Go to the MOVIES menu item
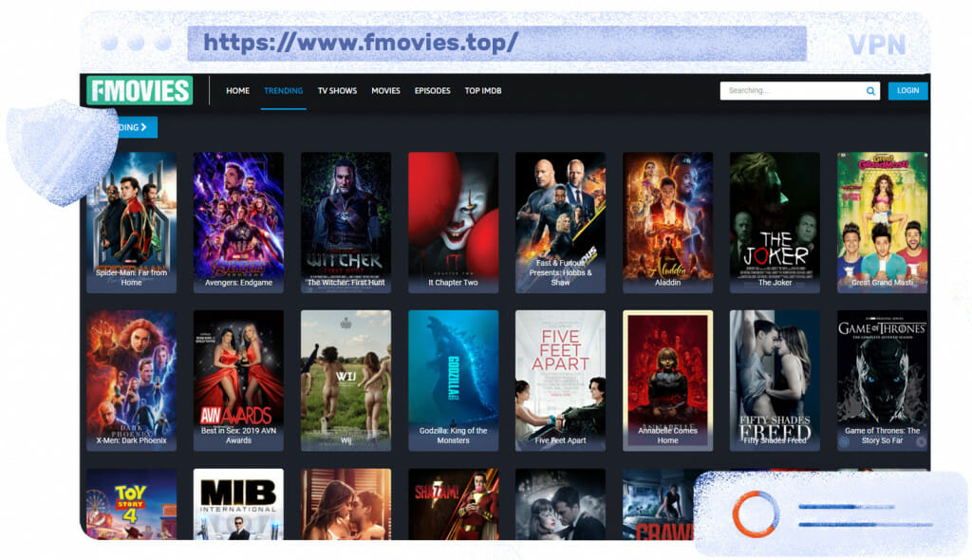The height and width of the screenshot is (560, 972). (x=385, y=90)
